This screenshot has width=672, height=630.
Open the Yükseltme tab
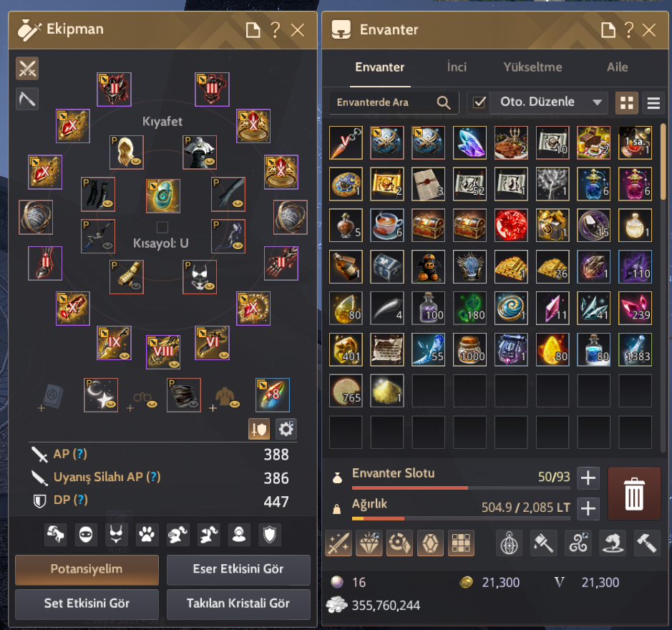click(532, 67)
